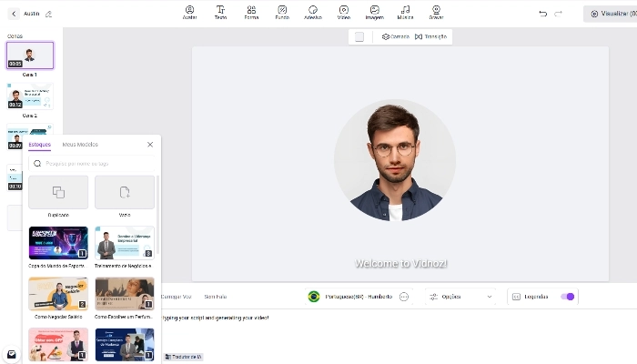Choose the Como Escolher um Perfume template
The image size is (637, 364).
(125, 294)
